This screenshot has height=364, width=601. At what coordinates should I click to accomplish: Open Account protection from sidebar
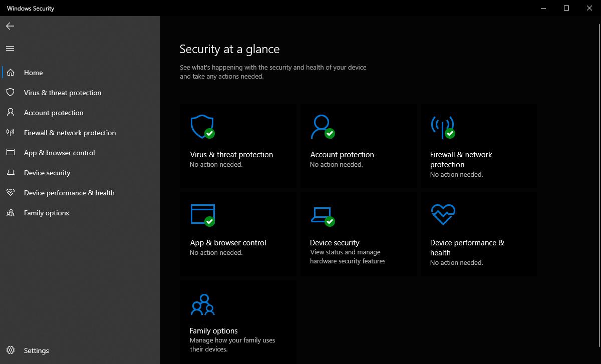pos(80,113)
